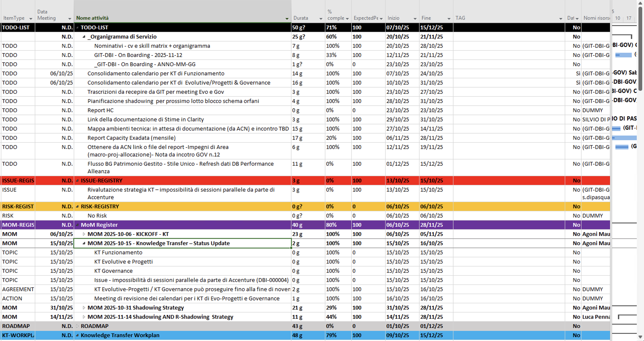644x341 pixels.
Task: Open the Dat column filter dropdown
Action: point(577,19)
